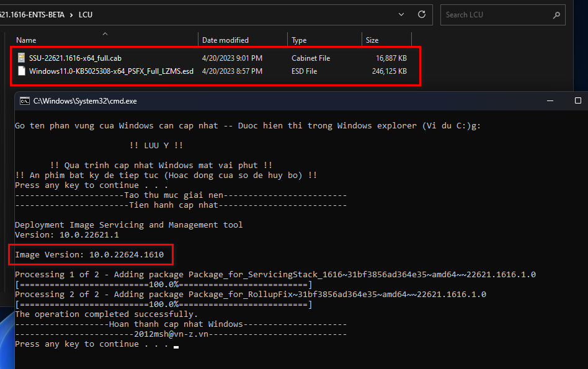The width and height of the screenshot is (588, 369).
Task: Open the address bar history dropdown arrow
Action: 401,14
